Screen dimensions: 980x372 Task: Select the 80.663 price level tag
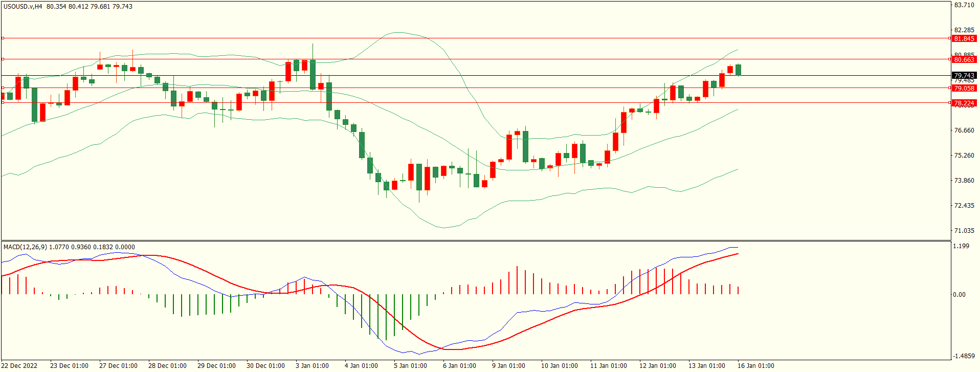(964, 59)
